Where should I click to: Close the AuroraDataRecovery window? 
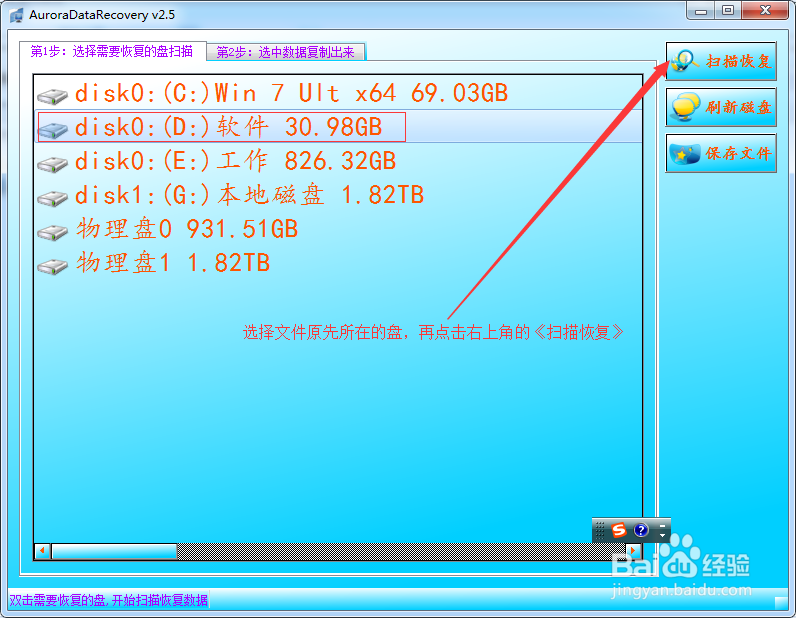coord(765,11)
